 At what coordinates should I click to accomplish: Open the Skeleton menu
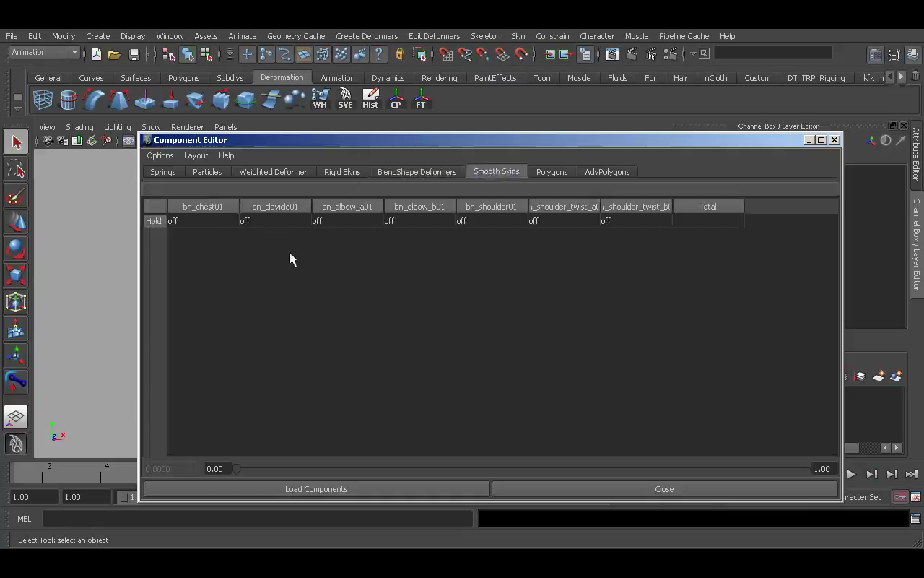point(485,36)
